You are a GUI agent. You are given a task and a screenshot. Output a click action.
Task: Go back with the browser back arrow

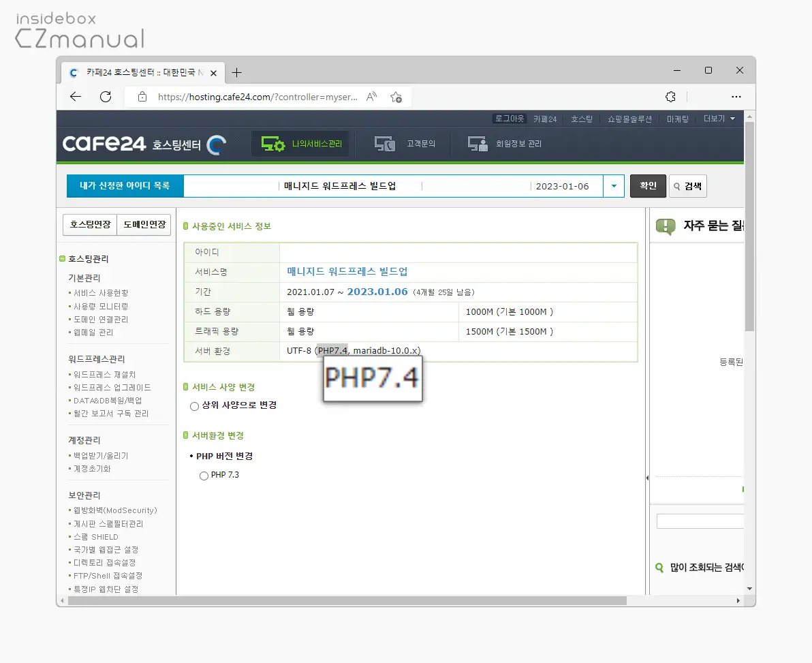76,97
